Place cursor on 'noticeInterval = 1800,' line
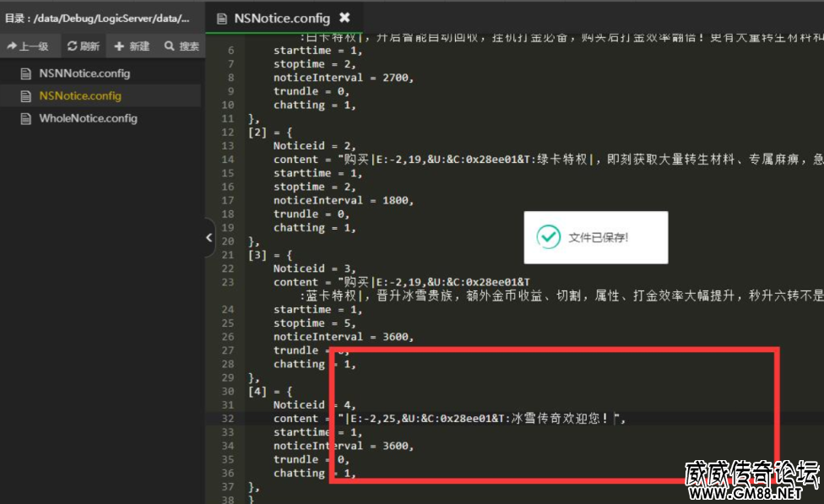Image resolution: width=824 pixels, height=504 pixels. [x=344, y=200]
